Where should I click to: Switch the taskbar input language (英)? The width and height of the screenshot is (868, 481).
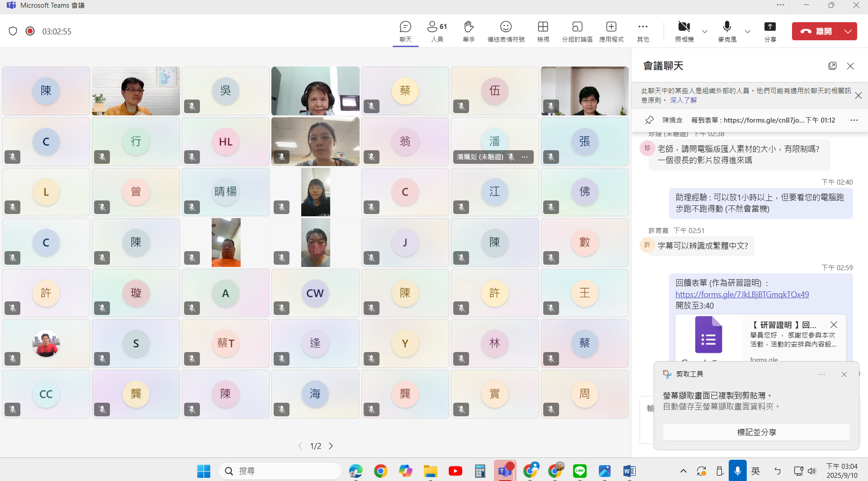[755, 471]
